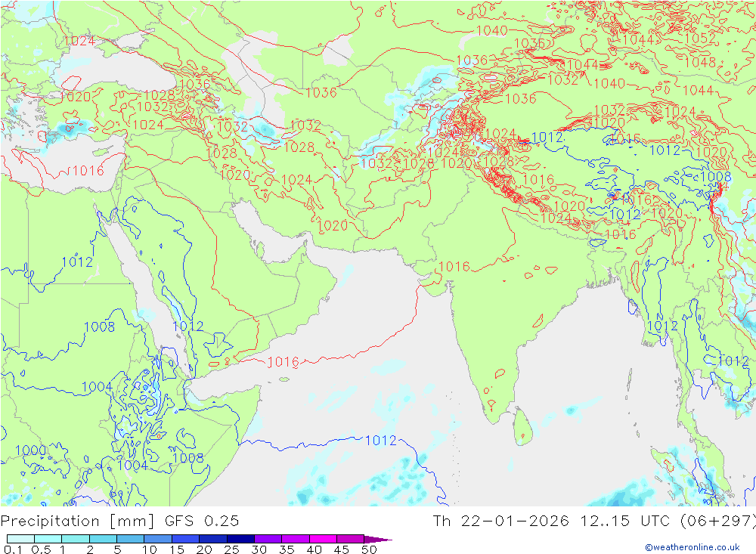Click the legend swatch between 0.1 and 0.5
This screenshot has width=756, height=554.
pos(20,539)
